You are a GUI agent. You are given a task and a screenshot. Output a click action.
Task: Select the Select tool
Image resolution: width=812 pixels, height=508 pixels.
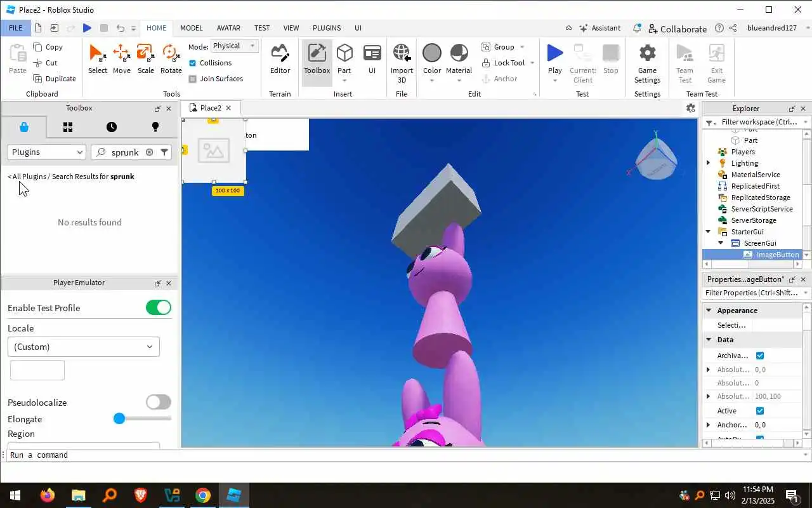(97, 60)
